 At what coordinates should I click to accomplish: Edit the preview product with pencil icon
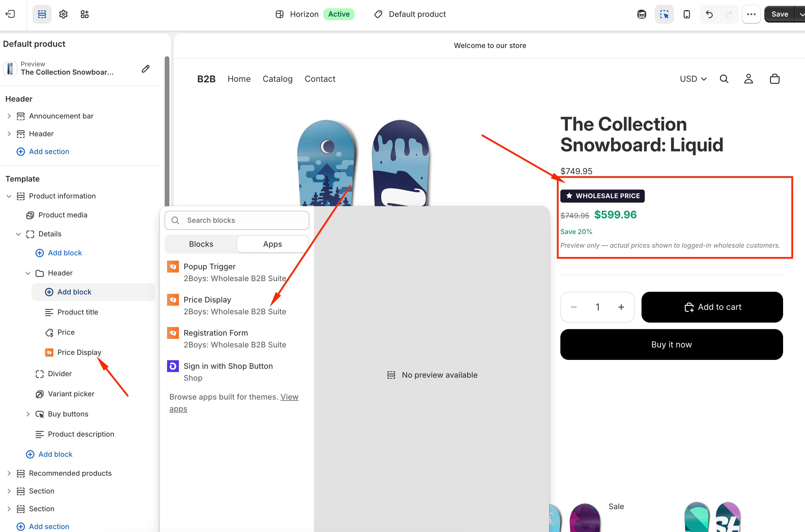click(145, 69)
